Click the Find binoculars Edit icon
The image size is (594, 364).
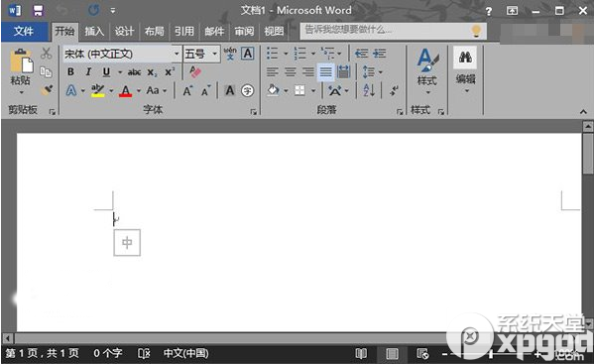[465, 58]
